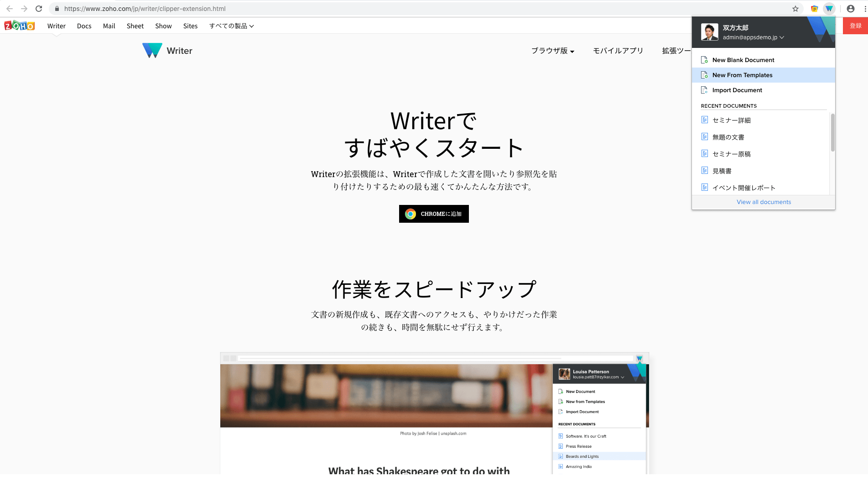The height and width of the screenshot is (487, 868).
Task: Bookmark this page with the star icon
Action: click(795, 9)
